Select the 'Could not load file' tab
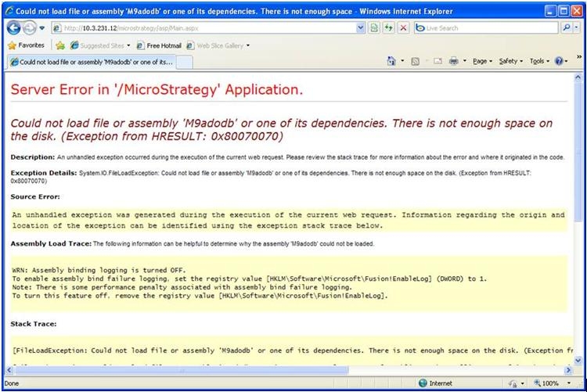Screen dimensions: 587x392 92,62
